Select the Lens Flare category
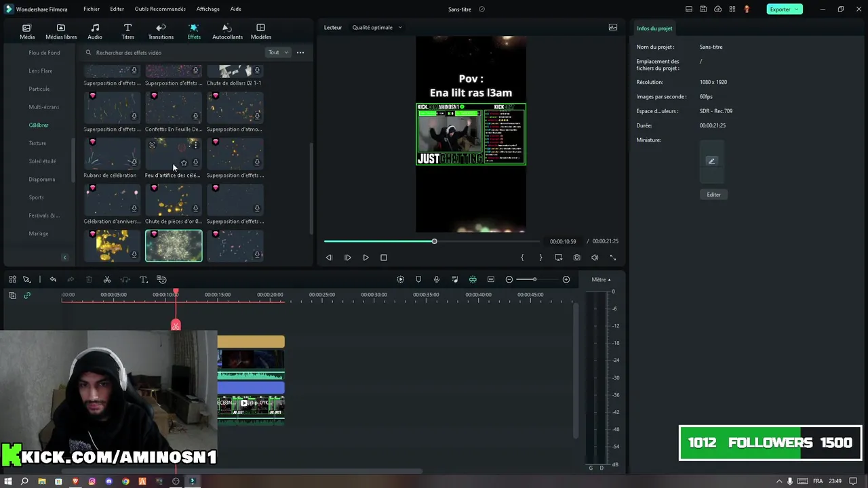868x488 pixels. pyautogui.click(x=40, y=70)
